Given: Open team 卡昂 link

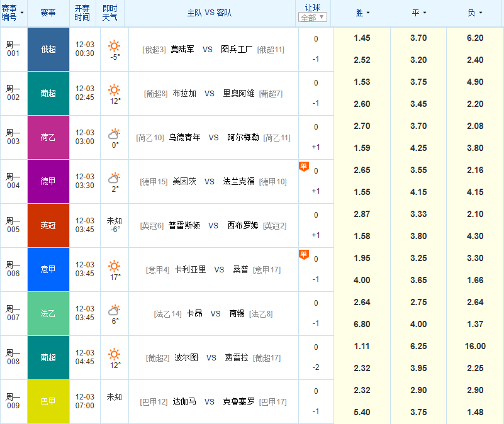Looking at the screenshot, I should (194, 313).
